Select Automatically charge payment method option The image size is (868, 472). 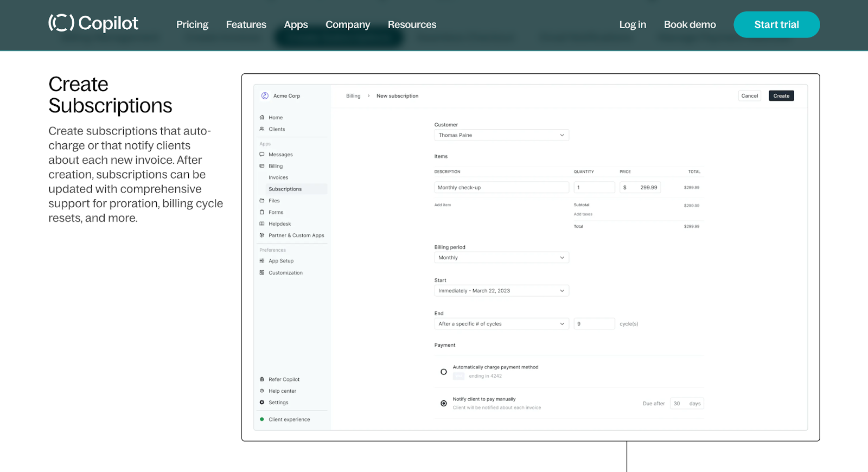pyautogui.click(x=444, y=372)
